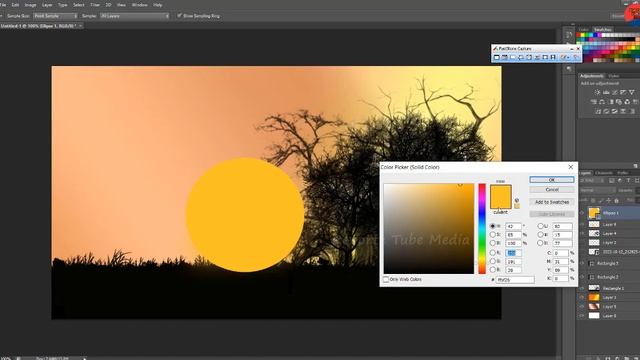Switch to the Styles tab
640x360 pixels.
point(613,76)
